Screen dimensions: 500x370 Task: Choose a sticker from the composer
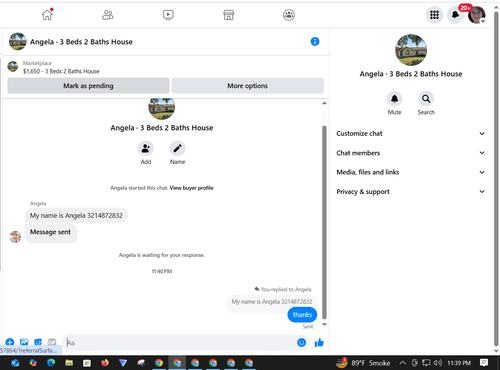coord(38,342)
